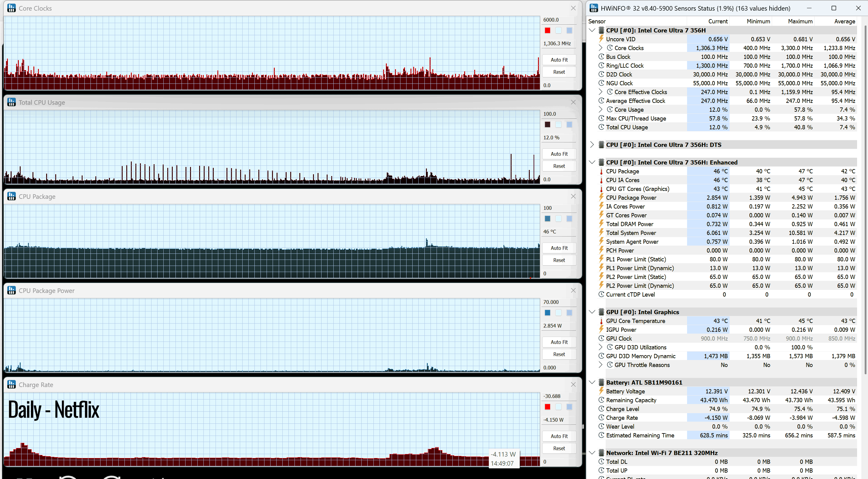Click the thermometer icon next to CPU Package row
Image resolution: width=868 pixels, height=479 pixels.
click(x=601, y=171)
